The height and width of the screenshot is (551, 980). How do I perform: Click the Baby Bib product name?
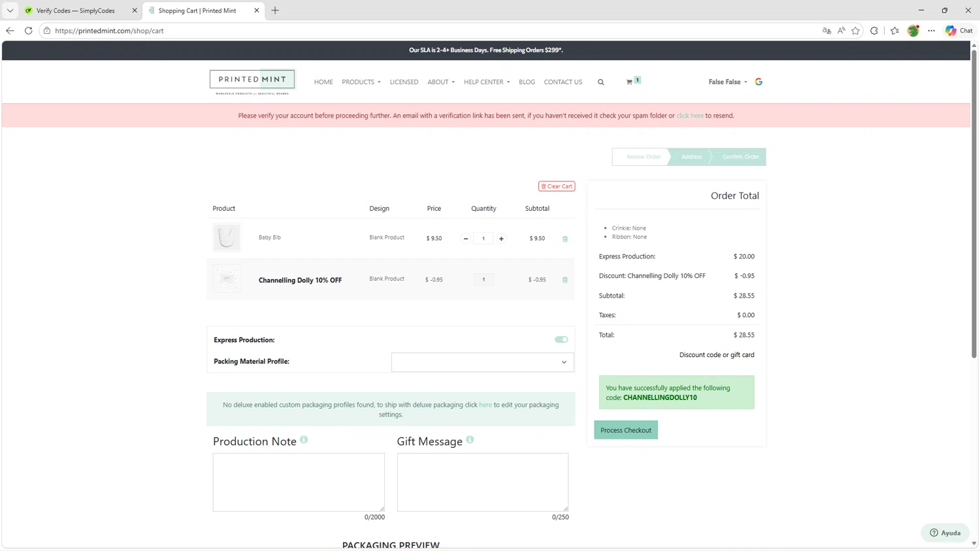pyautogui.click(x=270, y=238)
